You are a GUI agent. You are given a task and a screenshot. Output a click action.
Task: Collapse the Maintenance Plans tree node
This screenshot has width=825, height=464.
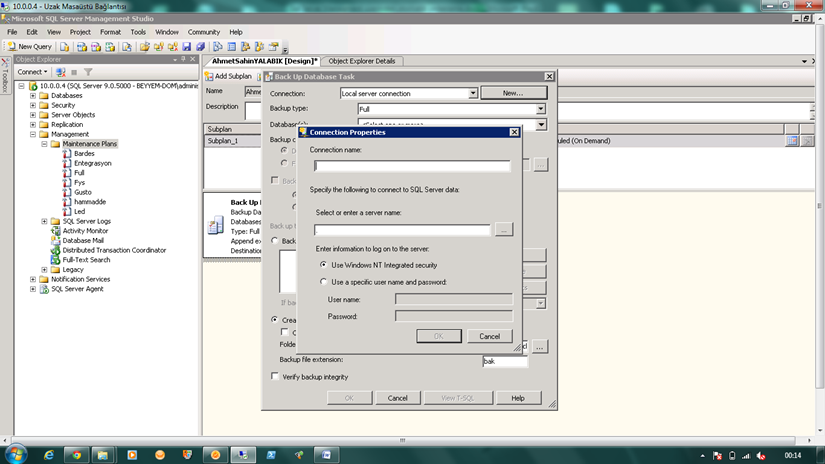coord(44,144)
